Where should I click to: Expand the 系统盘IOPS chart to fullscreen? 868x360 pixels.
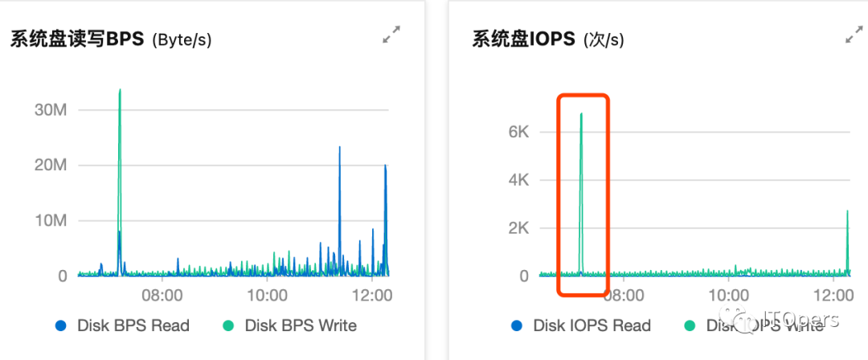tap(853, 35)
